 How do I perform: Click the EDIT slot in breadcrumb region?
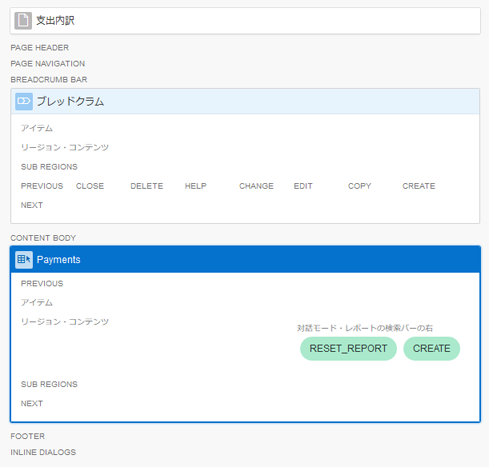tap(303, 186)
